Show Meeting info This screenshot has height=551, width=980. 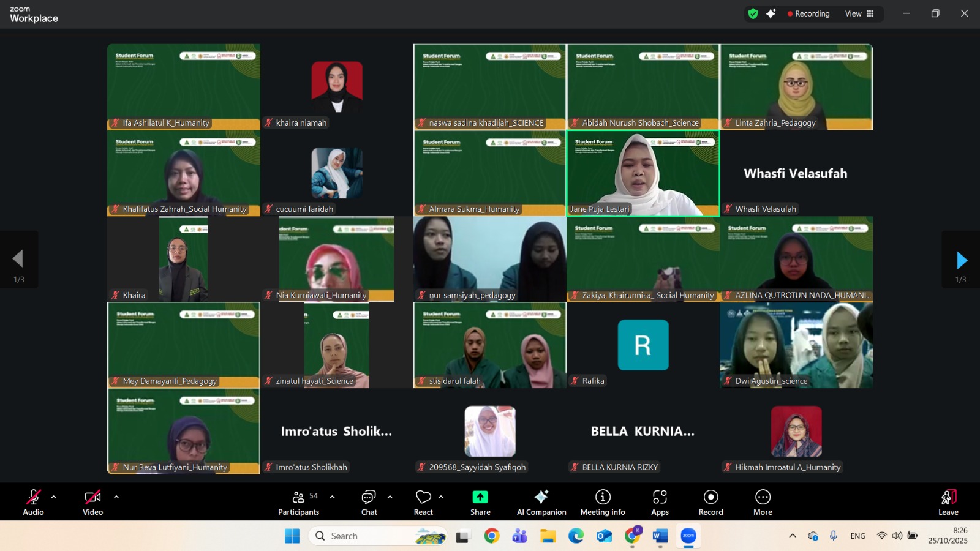[603, 502]
